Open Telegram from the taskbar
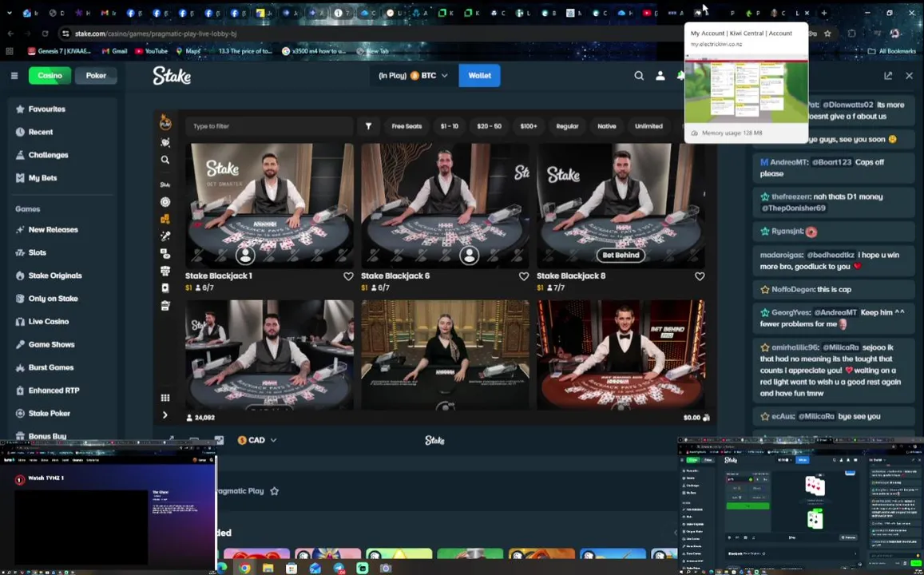The width and height of the screenshot is (924, 575). pos(339,568)
